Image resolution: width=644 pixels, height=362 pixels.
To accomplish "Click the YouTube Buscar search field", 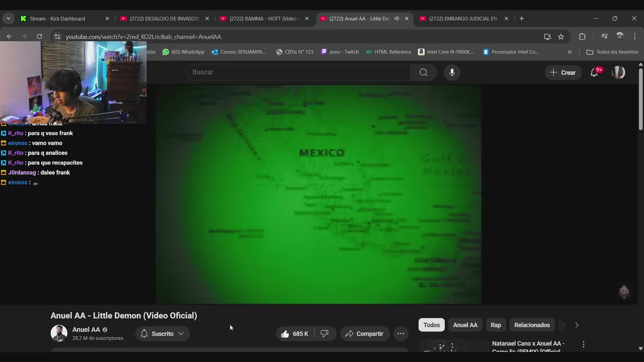I will 298,72.
